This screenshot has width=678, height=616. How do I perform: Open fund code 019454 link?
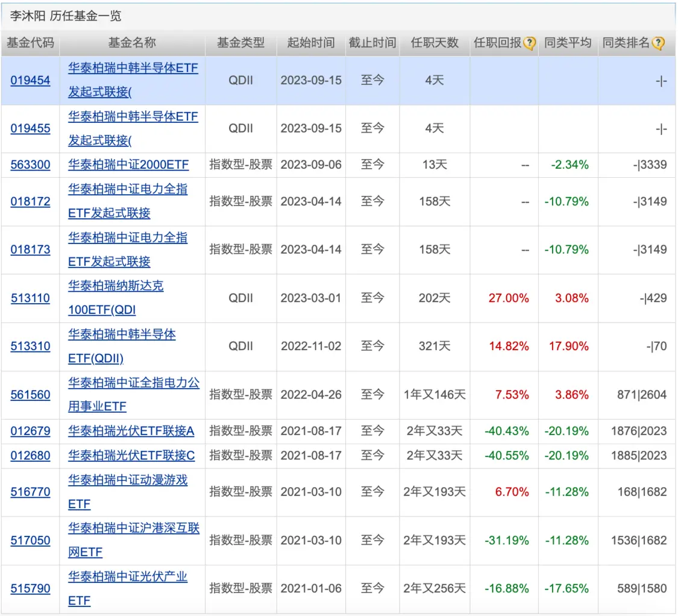tap(30, 80)
